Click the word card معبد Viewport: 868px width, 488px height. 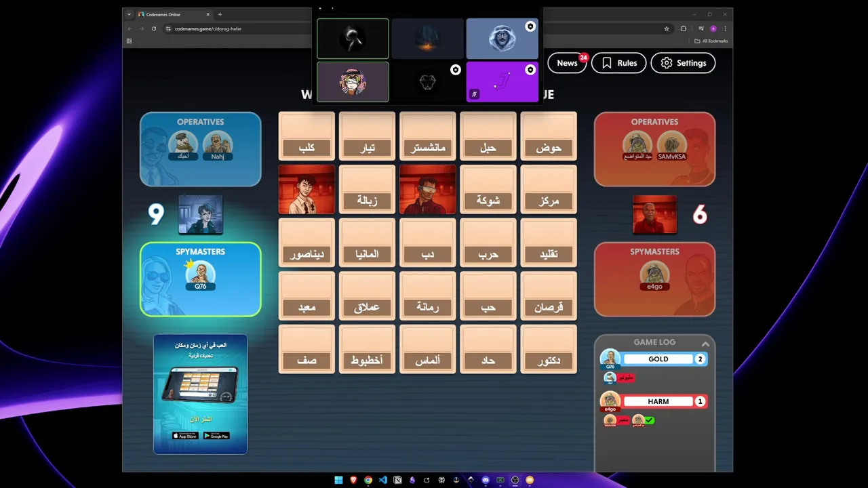[307, 296]
